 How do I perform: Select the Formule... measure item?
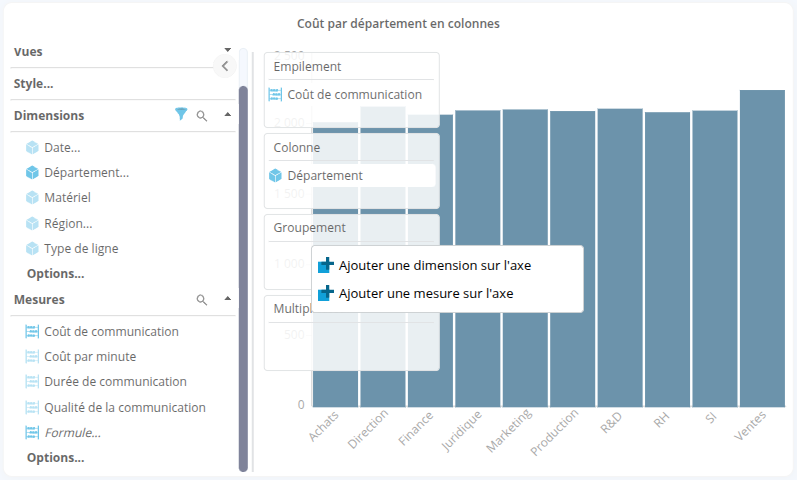[x=72, y=433]
